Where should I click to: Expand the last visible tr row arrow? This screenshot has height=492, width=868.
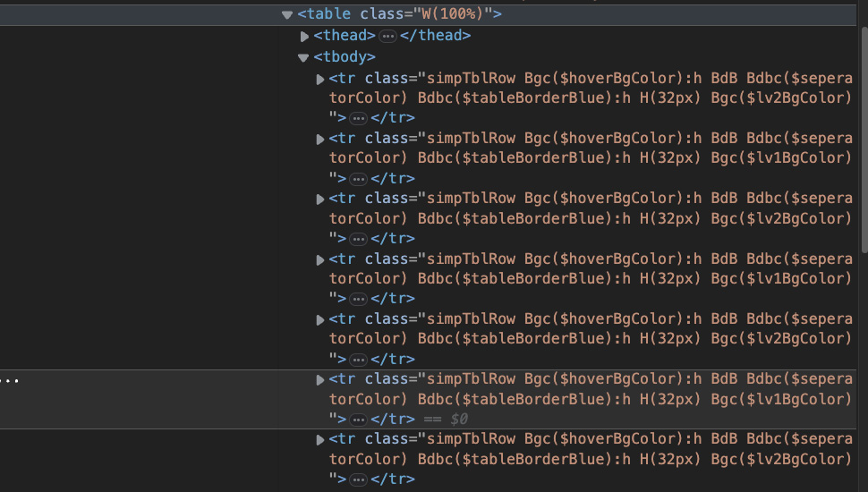(320, 440)
